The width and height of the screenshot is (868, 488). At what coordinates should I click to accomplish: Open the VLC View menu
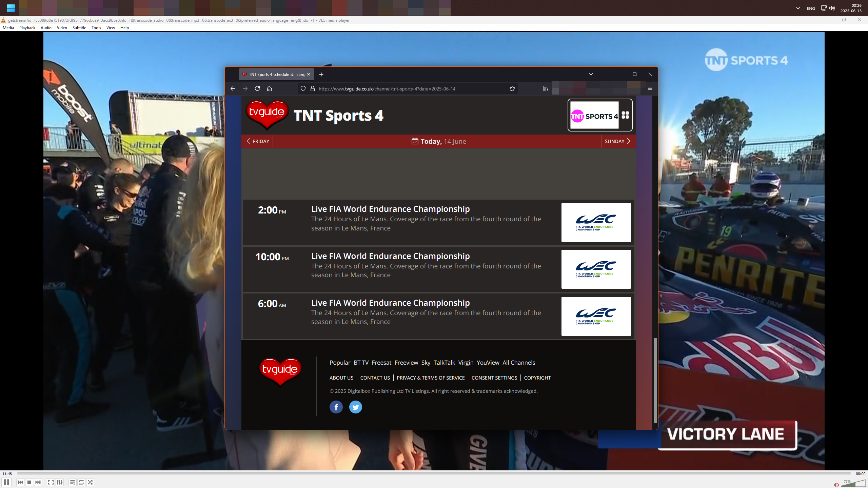111,28
